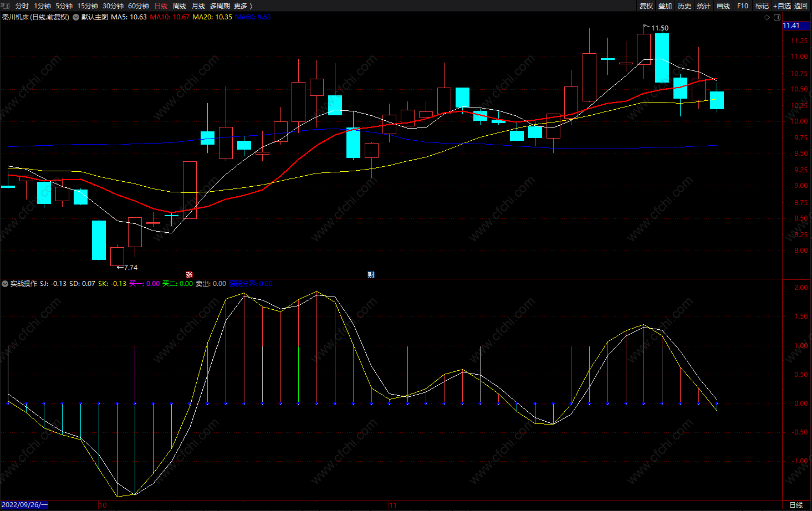Toggle the side panel icon beside the diamond
This screenshot has width=812, height=511.
[776, 17]
